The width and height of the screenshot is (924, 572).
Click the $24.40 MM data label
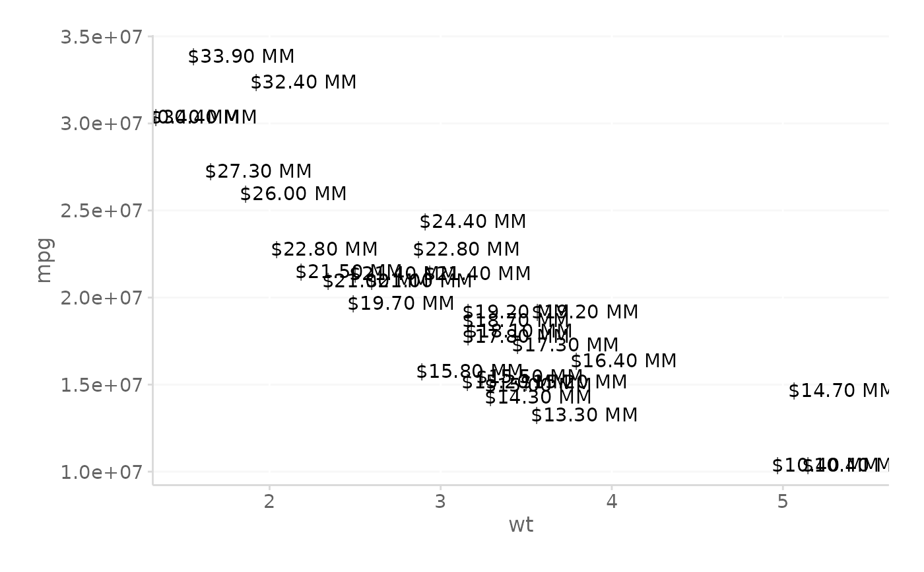tap(473, 222)
